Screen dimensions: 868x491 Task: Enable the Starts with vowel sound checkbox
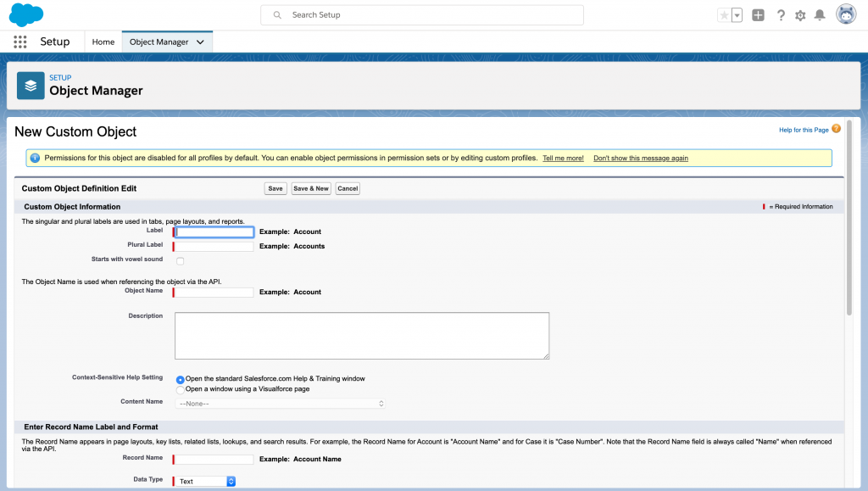tap(180, 261)
